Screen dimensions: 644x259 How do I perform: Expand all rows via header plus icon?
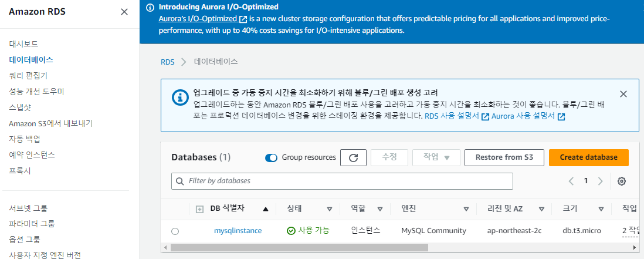[x=199, y=209]
